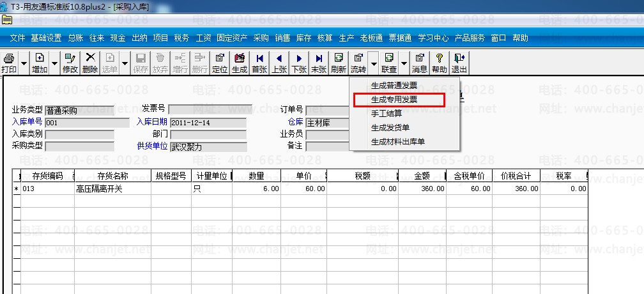Click the 供货单位 field showing 武汉聚力
This screenshot has height=294, width=644.
(x=208, y=147)
